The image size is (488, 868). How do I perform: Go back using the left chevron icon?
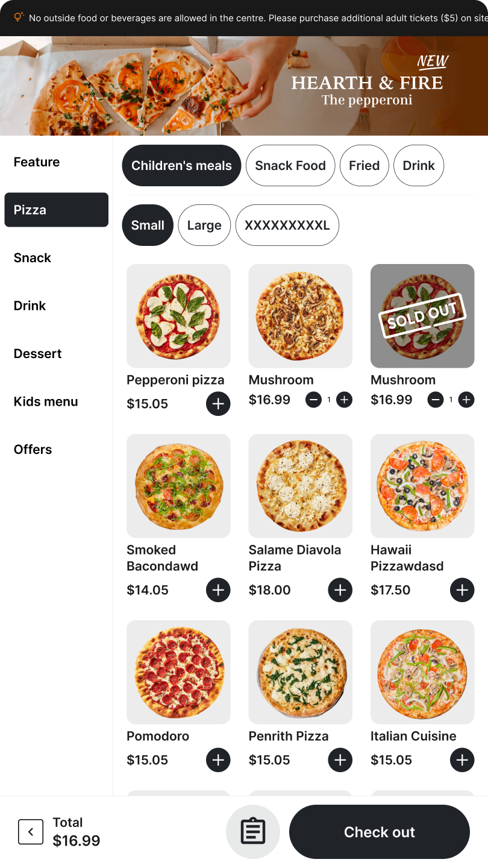click(x=31, y=832)
